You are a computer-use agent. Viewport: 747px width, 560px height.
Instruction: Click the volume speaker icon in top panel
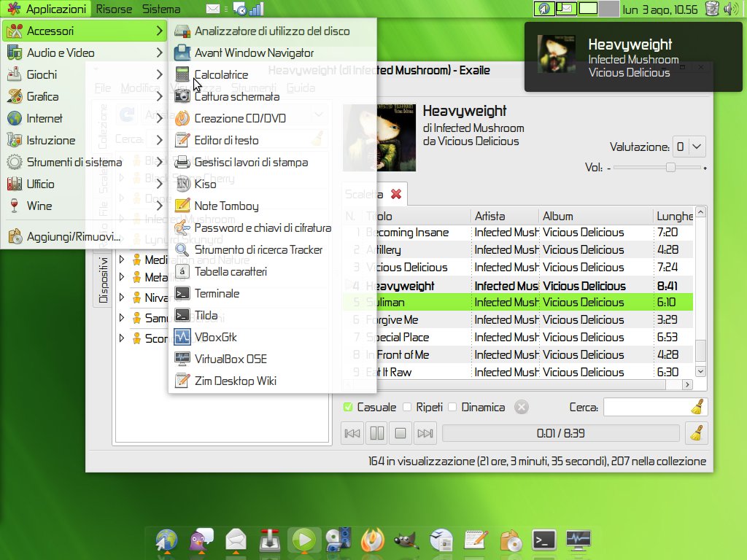(729, 9)
